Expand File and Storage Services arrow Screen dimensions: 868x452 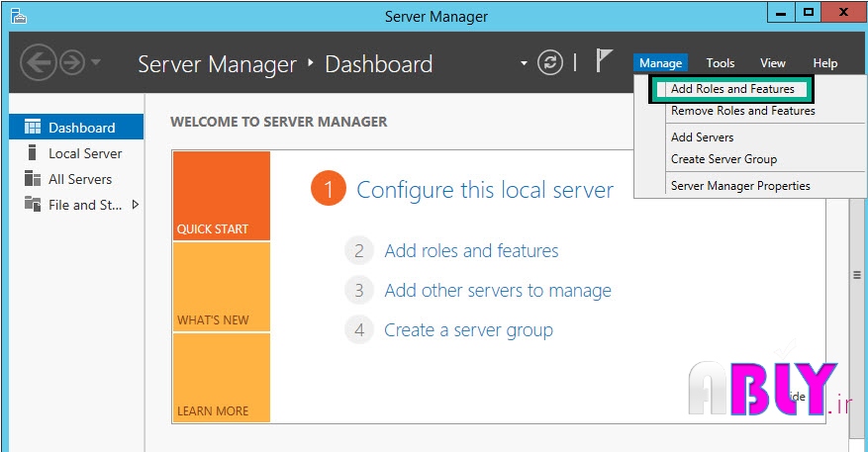(135, 205)
